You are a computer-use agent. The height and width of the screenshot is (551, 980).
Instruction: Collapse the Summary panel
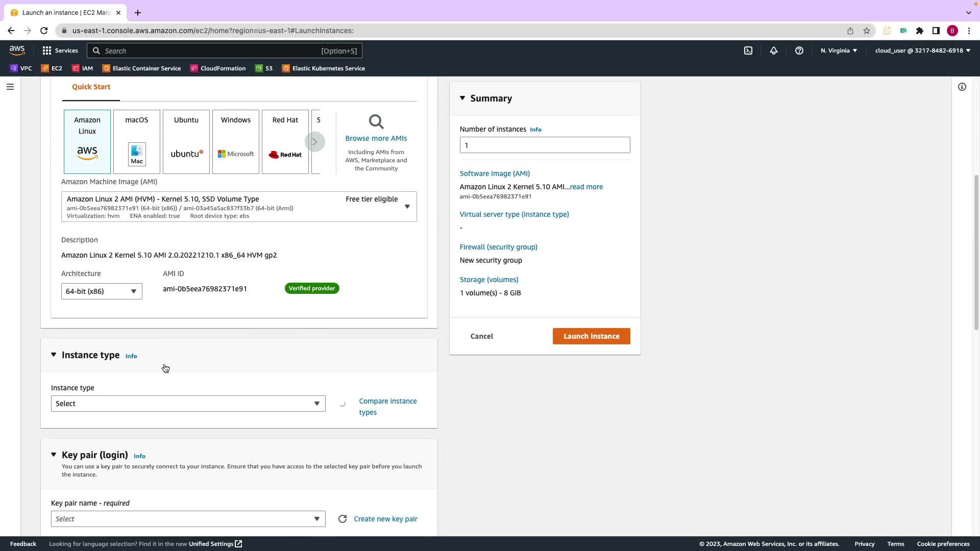click(x=462, y=98)
